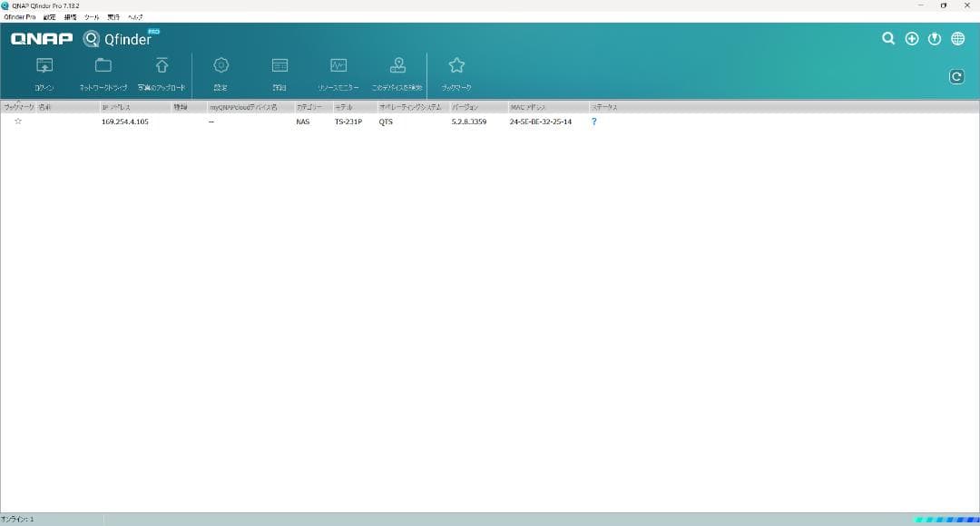Click the magnifier search icon in header
980x526 pixels.
click(x=888, y=39)
